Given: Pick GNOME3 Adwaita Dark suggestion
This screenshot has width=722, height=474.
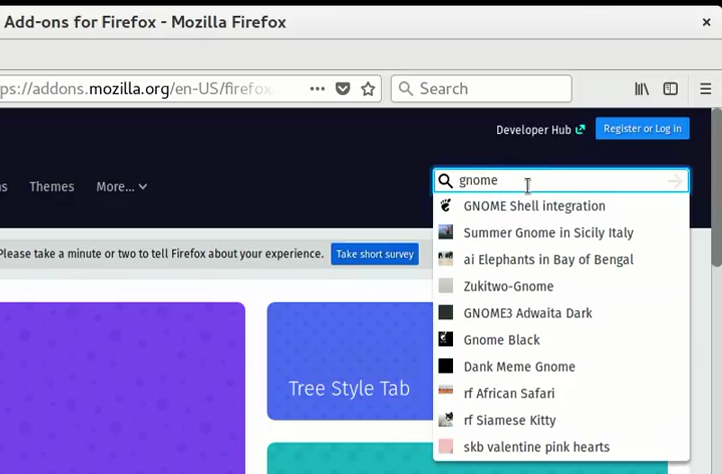Looking at the screenshot, I should tap(527, 313).
